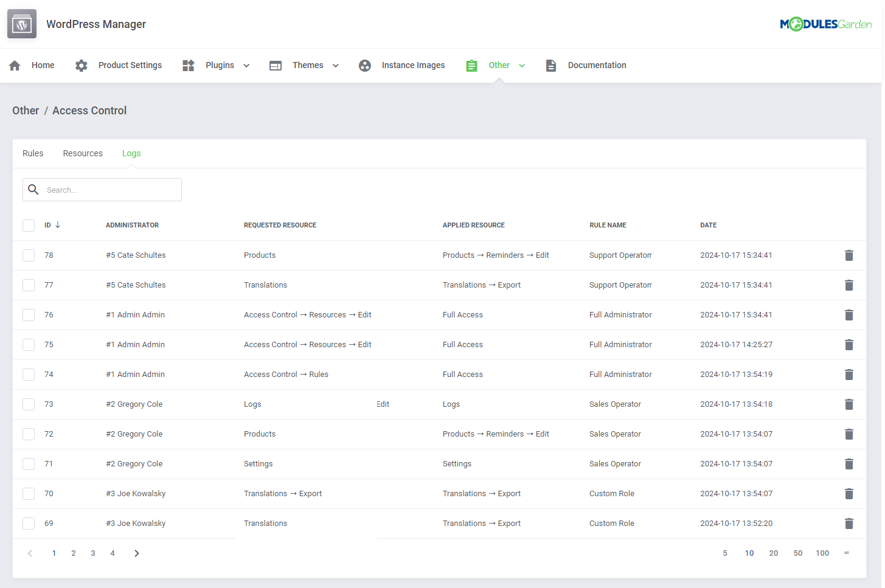Open the Home navigation icon
885x588 pixels.
click(14, 65)
